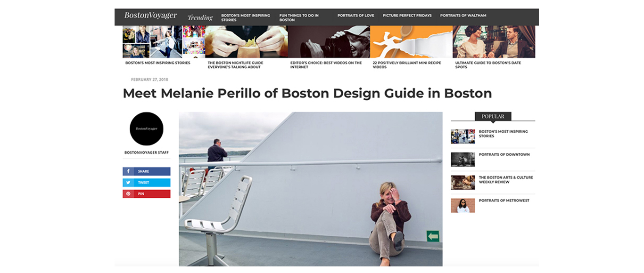Share article via Facebook Share button

(x=146, y=171)
